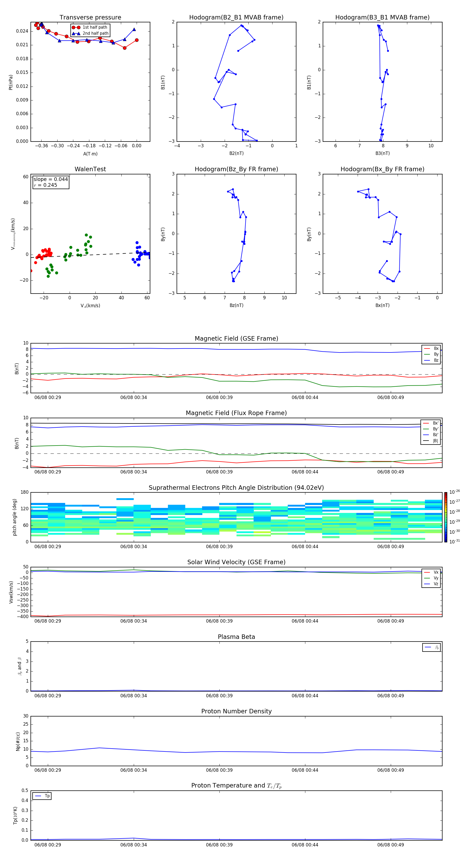Viewport: 473px width, 868px height.
Task: Select the "Hodogram(Bx_By FR frame)" title
Action: [x=382, y=169]
